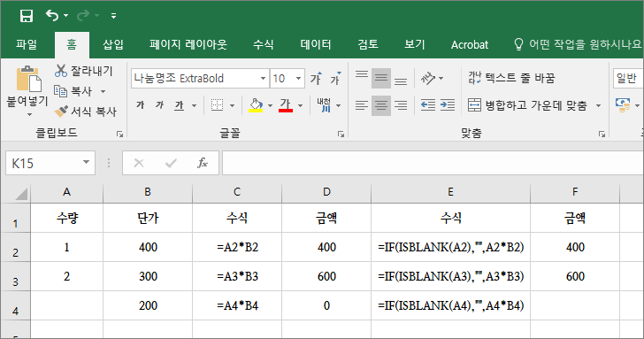Click the Save icon in quick access toolbar
644x339 pixels.
coord(27,16)
